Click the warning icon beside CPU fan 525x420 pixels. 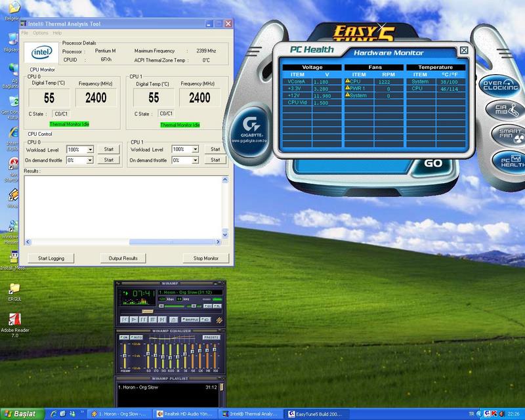coord(348,81)
